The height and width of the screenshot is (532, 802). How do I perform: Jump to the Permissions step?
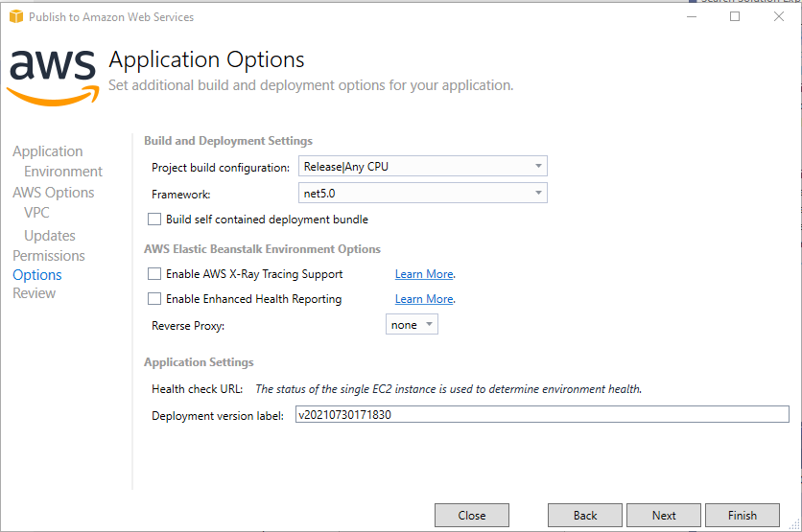click(48, 256)
